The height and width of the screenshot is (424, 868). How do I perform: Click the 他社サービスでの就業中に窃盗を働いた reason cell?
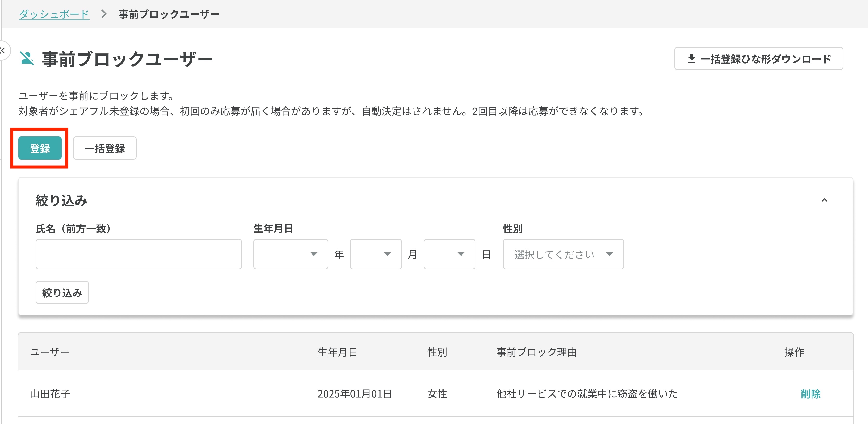(x=587, y=394)
